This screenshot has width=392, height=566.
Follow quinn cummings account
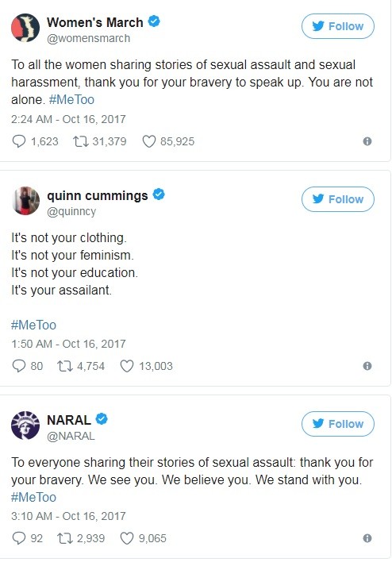pos(338,199)
